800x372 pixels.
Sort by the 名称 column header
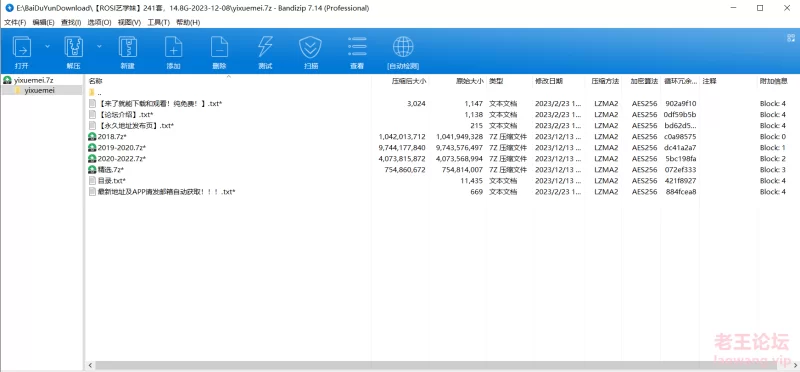click(95, 81)
